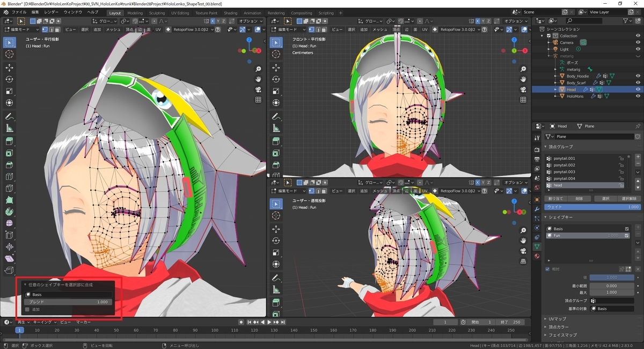Switch to the Shading workspace tab
The height and width of the screenshot is (349, 644).
[231, 13]
